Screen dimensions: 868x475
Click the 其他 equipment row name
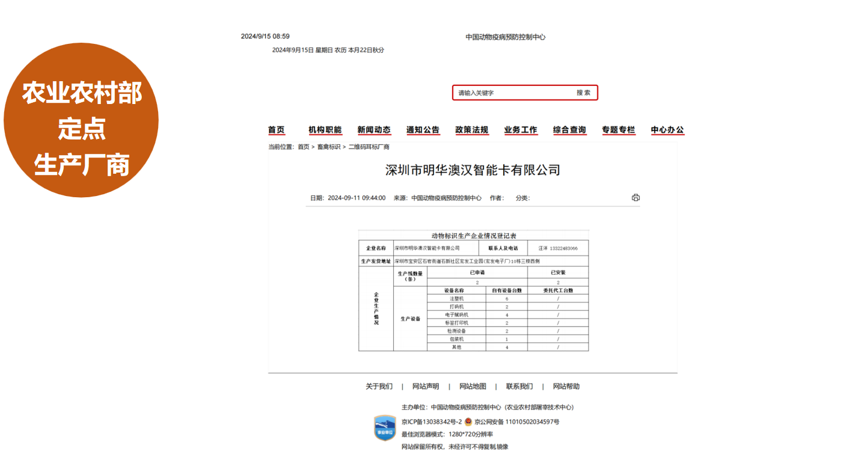tap(457, 347)
